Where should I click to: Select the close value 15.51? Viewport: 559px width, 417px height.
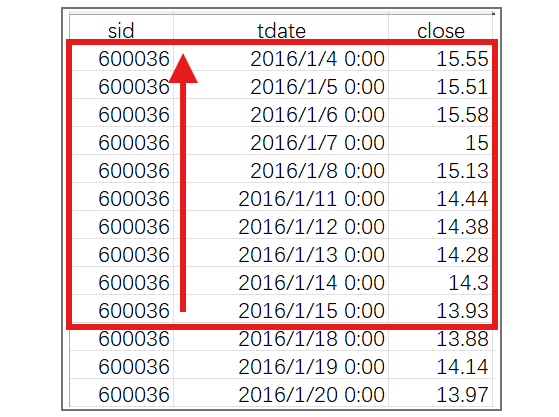[441, 85]
